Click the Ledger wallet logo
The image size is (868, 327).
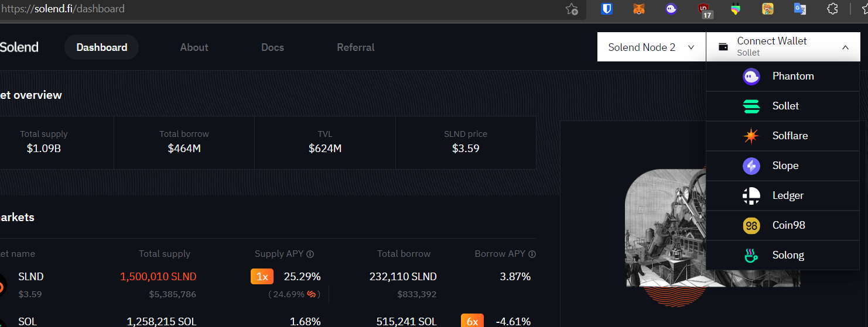click(x=751, y=195)
